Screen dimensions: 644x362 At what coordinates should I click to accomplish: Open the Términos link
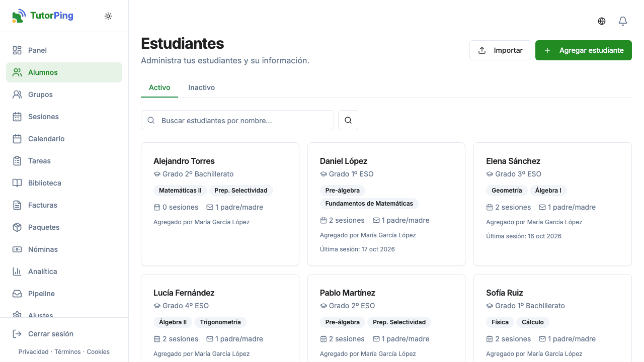(68, 352)
